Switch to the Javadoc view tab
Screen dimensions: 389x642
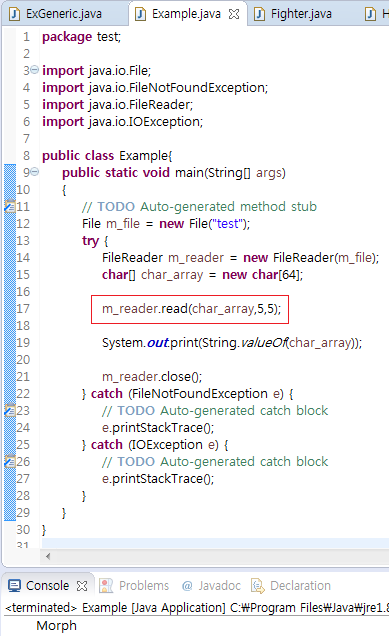[219, 585]
